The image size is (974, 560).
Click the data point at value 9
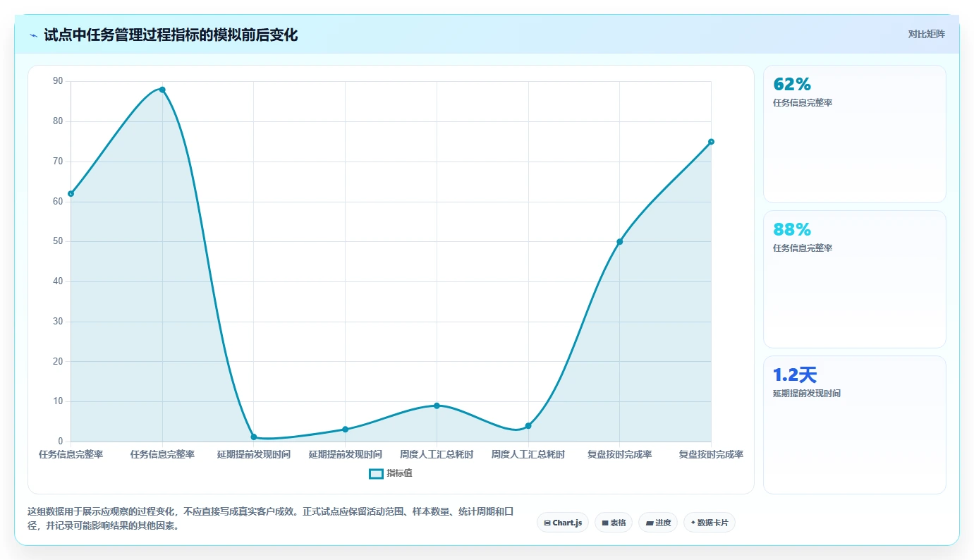pyautogui.click(x=437, y=406)
